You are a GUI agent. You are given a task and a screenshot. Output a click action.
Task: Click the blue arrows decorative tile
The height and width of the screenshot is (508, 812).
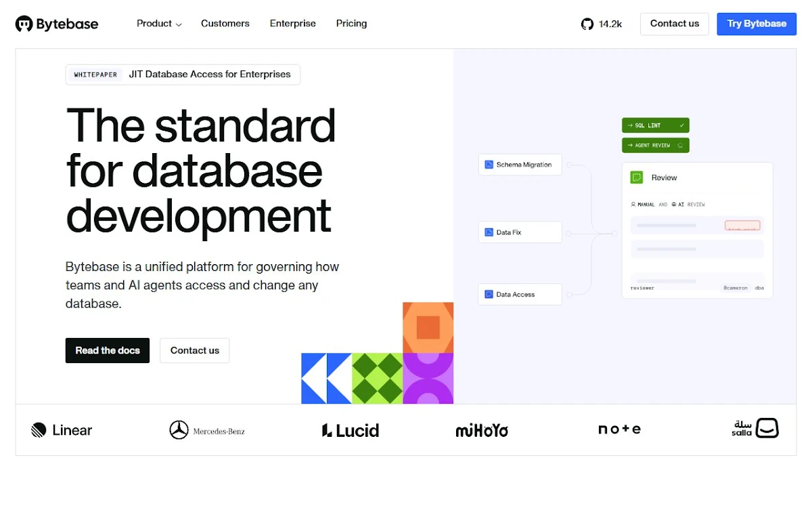tap(326, 379)
